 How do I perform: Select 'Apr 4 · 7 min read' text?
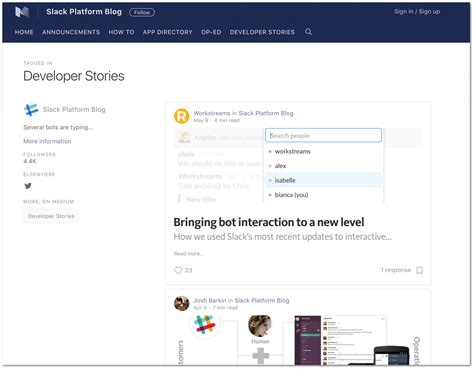tap(216, 307)
